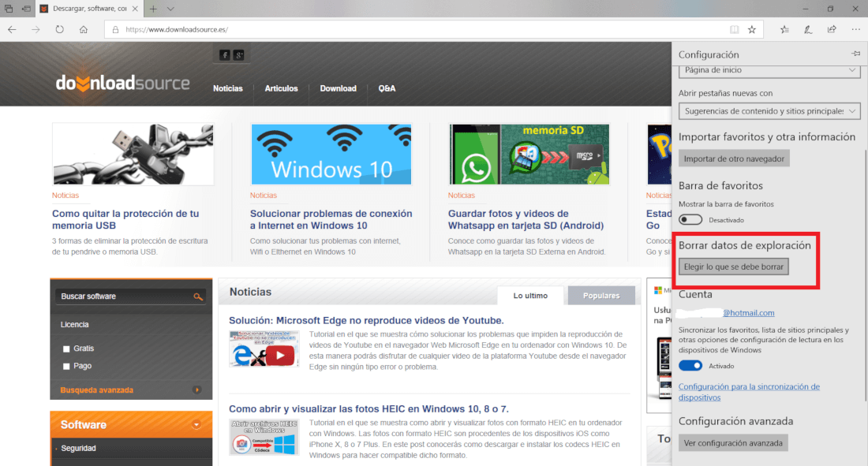Open the Hub favorites list icon

(x=784, y=30)
